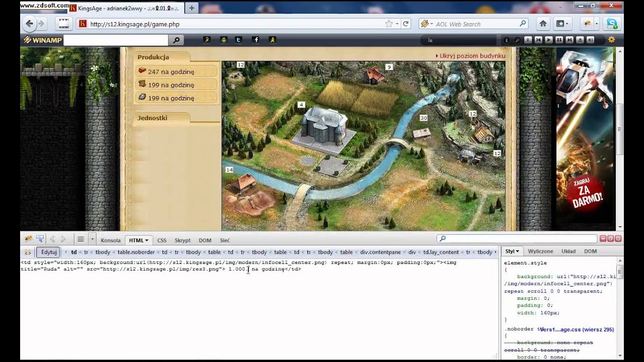Click the breadcrumb item 'td.lay_content'

441,252
